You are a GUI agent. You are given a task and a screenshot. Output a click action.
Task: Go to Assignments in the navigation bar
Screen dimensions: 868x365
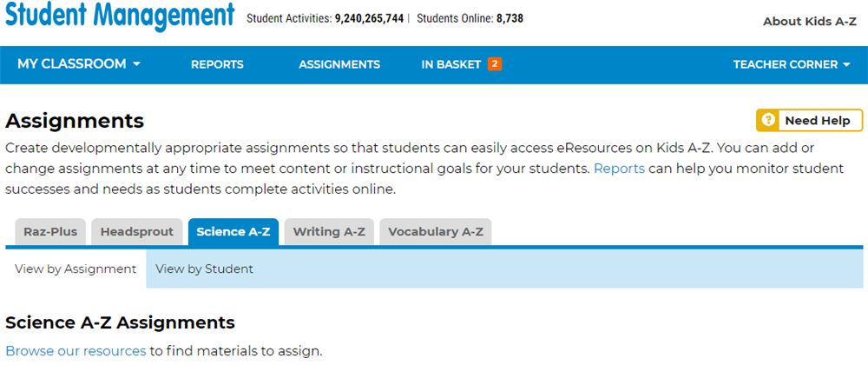[x=339, y=64]
